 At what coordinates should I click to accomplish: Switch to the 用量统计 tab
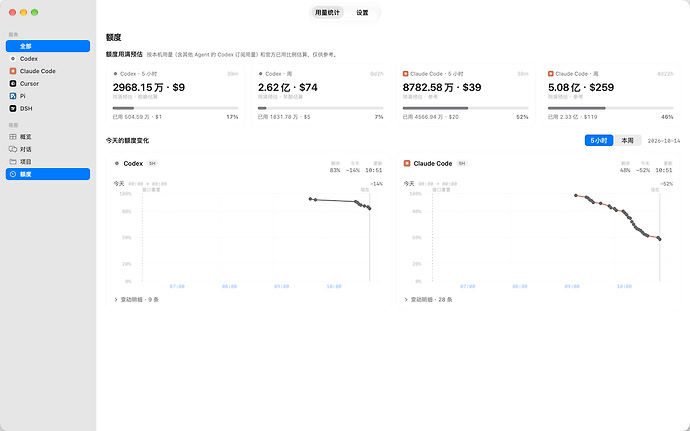pos(327,12)
